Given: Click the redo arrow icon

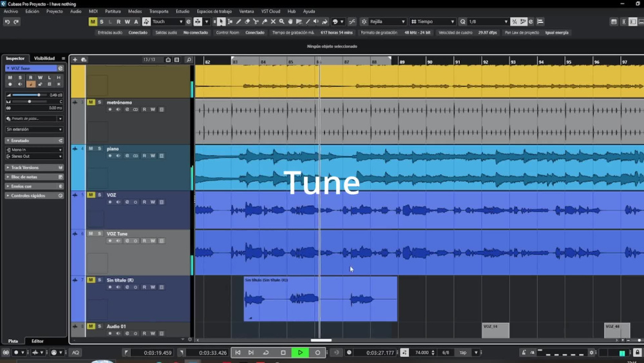Looking at the screenshot, I should coord(16,22).
